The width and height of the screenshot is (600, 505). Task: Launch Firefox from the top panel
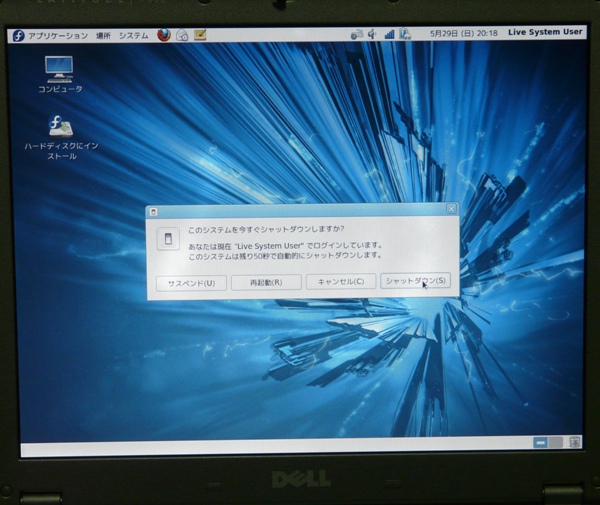(164, 34)
